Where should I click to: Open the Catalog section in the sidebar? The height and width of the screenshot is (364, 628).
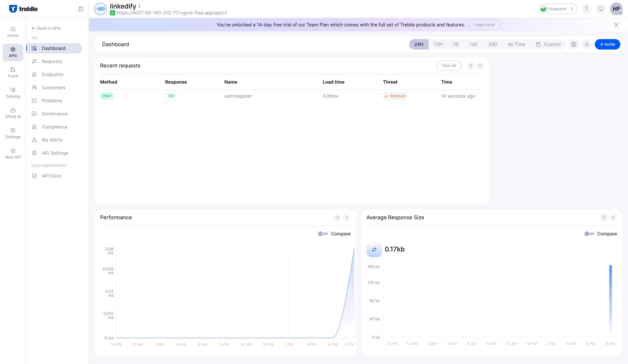click(13, 93)
